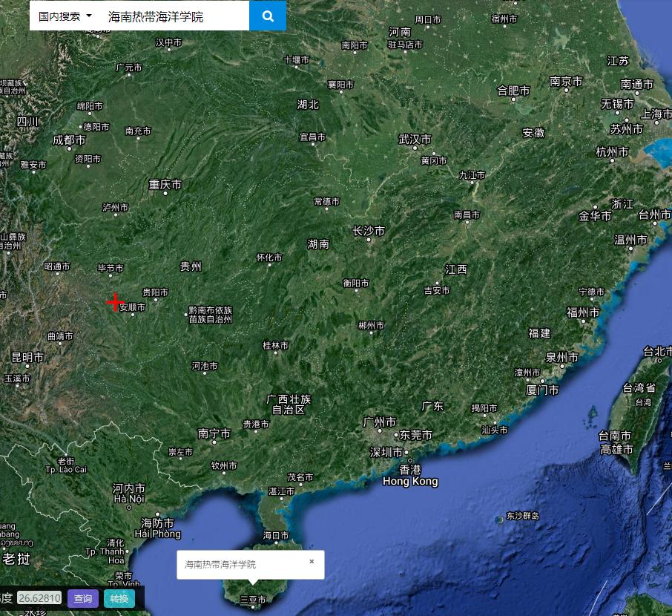672x616 pixels.
Task: Click the 海南热带海洋学院 popup text
Action: click(220, 564)
